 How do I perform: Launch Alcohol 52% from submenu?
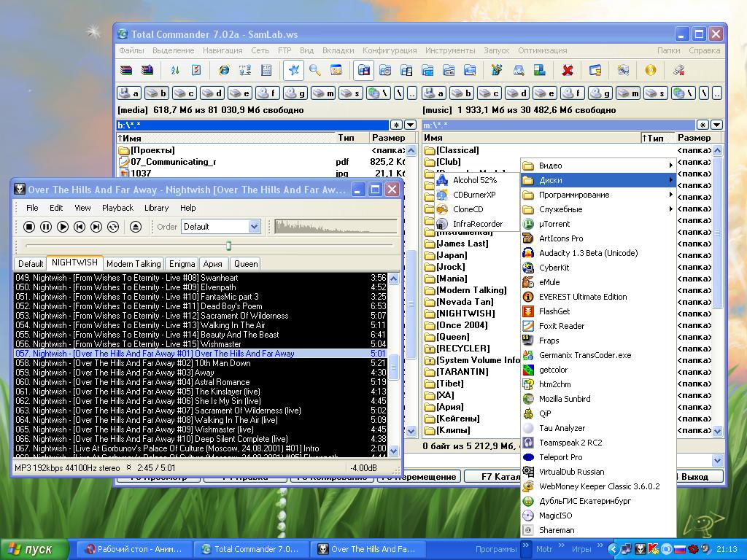point(476,180)
